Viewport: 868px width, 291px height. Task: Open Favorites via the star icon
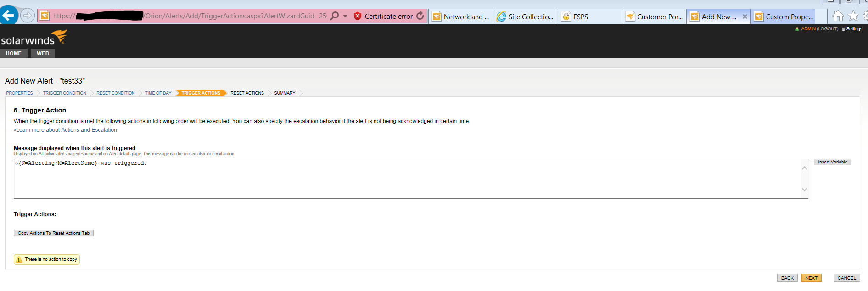853,16
